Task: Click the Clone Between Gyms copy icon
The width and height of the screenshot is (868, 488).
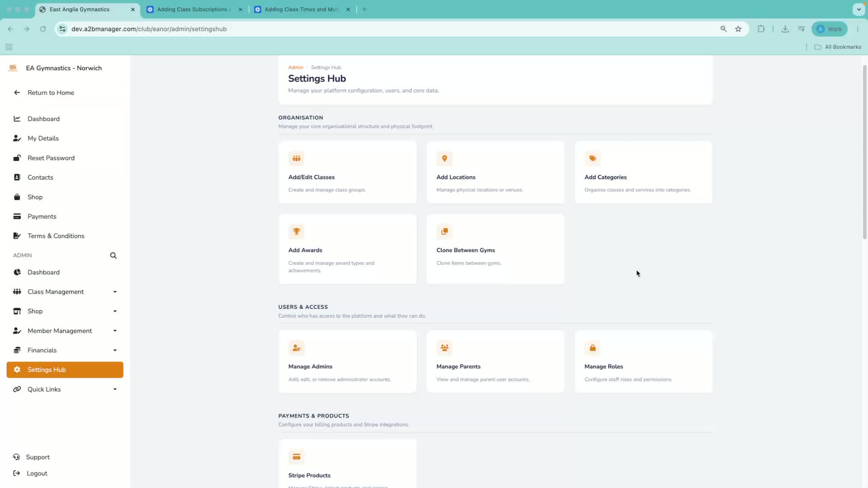Action: click(x=444, y=231)
